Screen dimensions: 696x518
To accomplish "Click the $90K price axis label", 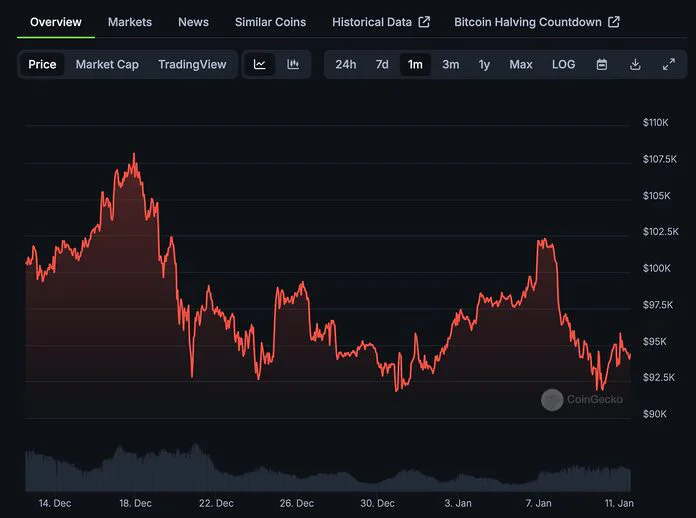I will tap(655, 414).
